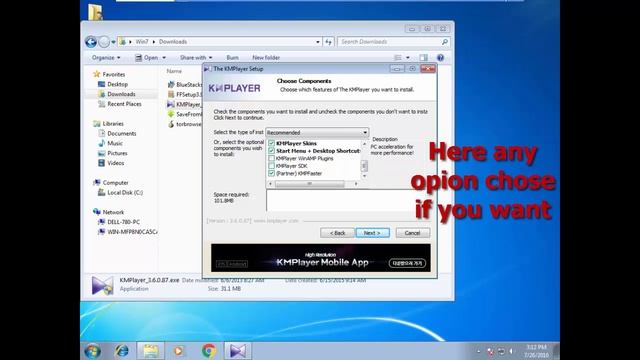
Task: Open the Start menu orb
Action: pos(93,351)
